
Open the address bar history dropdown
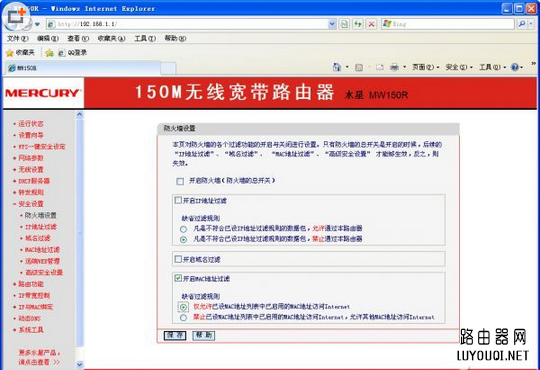click(332, 24)
